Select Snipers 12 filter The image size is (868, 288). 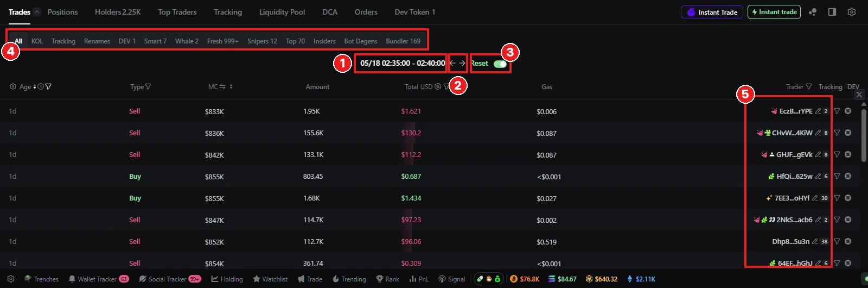tap(262, 41)
